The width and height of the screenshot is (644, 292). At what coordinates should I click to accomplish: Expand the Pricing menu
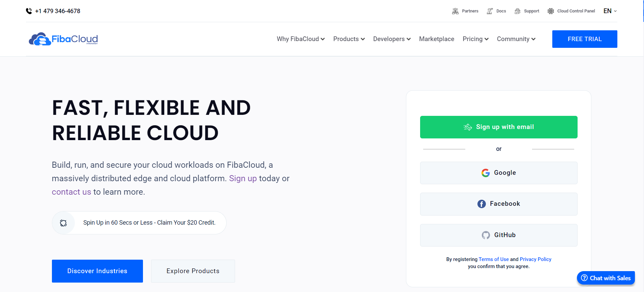pyautogui.click(x=475, y=39)
